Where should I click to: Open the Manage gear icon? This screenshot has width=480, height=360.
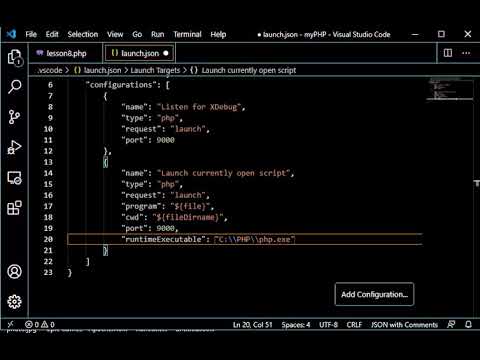pyautogui.click(x=14, y=301)
